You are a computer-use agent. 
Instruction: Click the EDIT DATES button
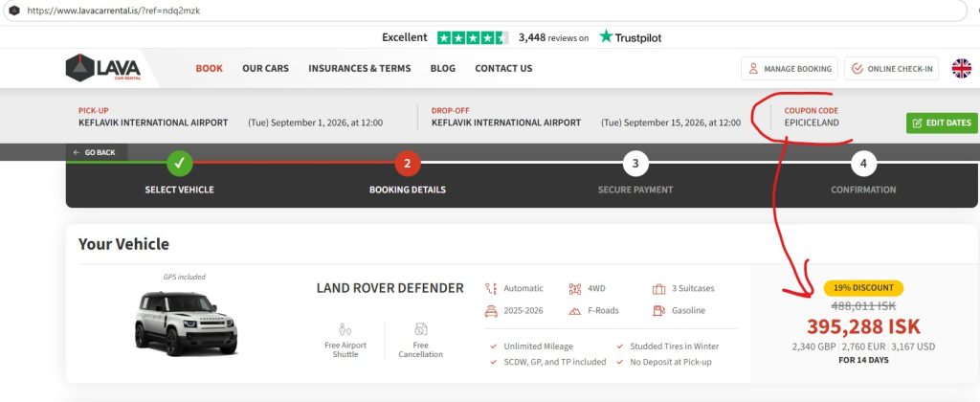(942, 123)
